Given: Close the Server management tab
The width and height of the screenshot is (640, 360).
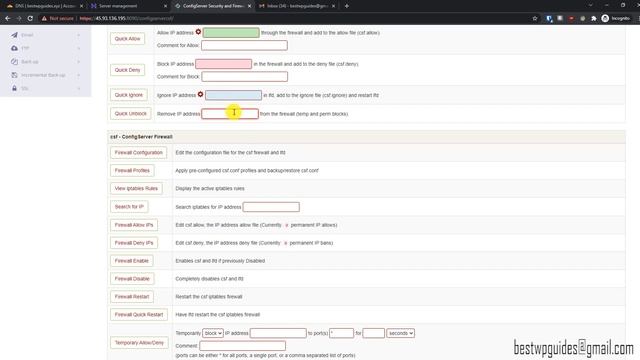Looking at the screenshot, I should [x=165, y=6].
